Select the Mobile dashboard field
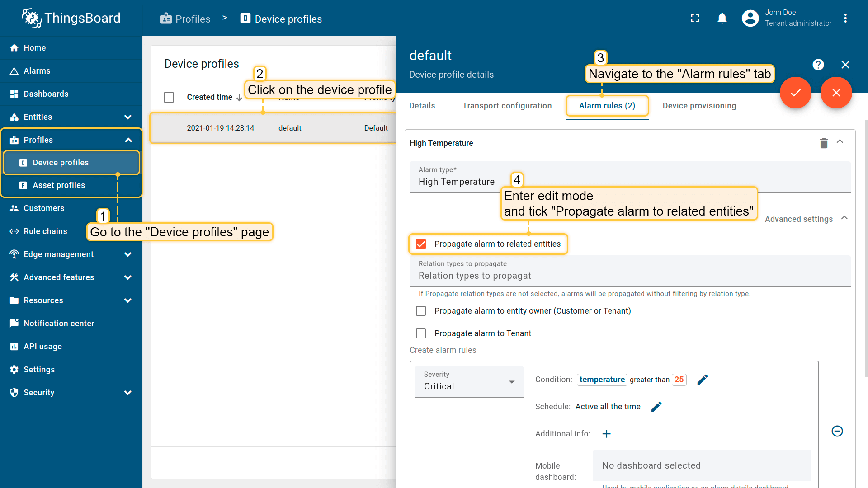This screenshot has width=868, height=488. pos(702,465)
